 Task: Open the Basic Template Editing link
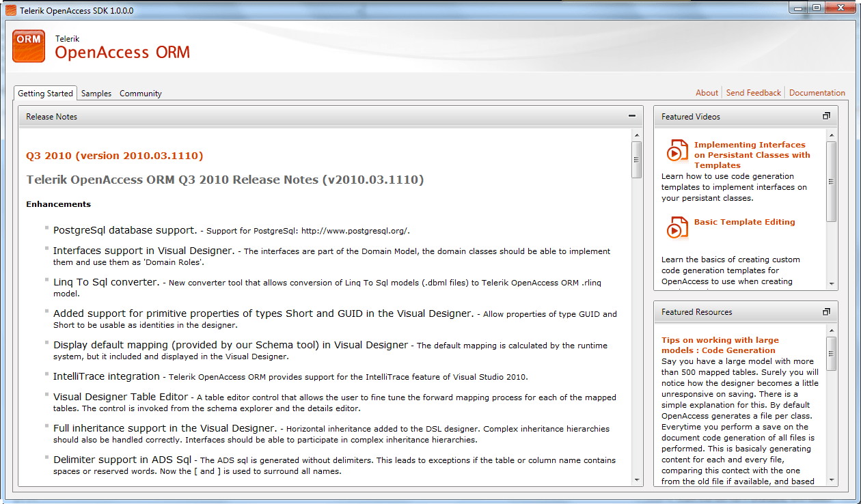(x=745, y=222)
